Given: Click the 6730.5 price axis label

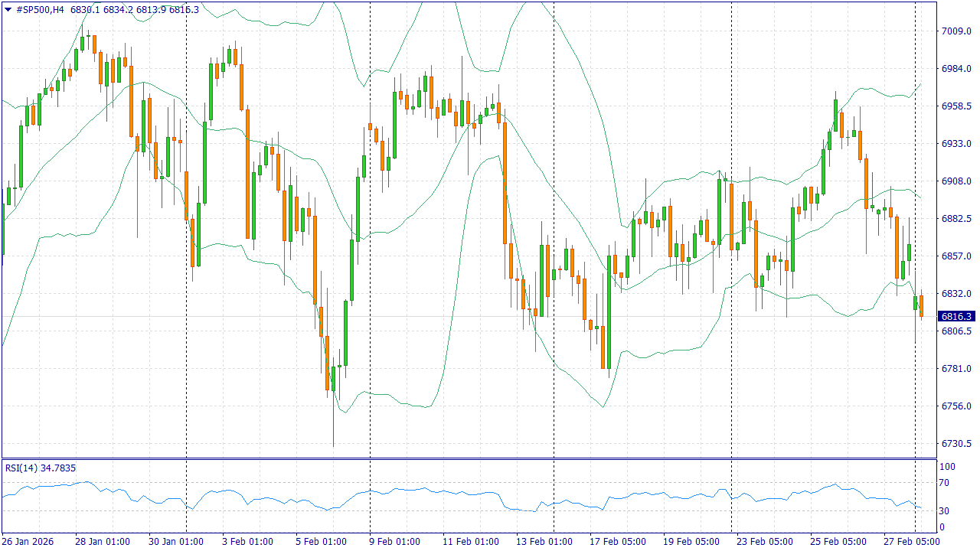Looking at the screenshot, I should click(956, 444).
